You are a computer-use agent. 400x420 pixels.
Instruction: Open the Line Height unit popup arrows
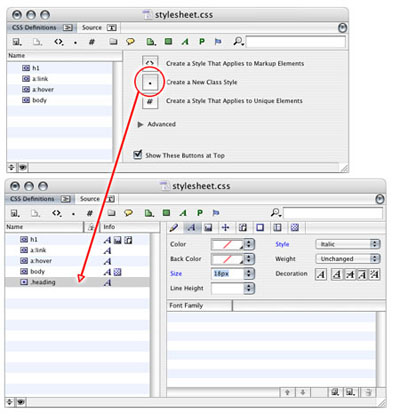point(249,288)
